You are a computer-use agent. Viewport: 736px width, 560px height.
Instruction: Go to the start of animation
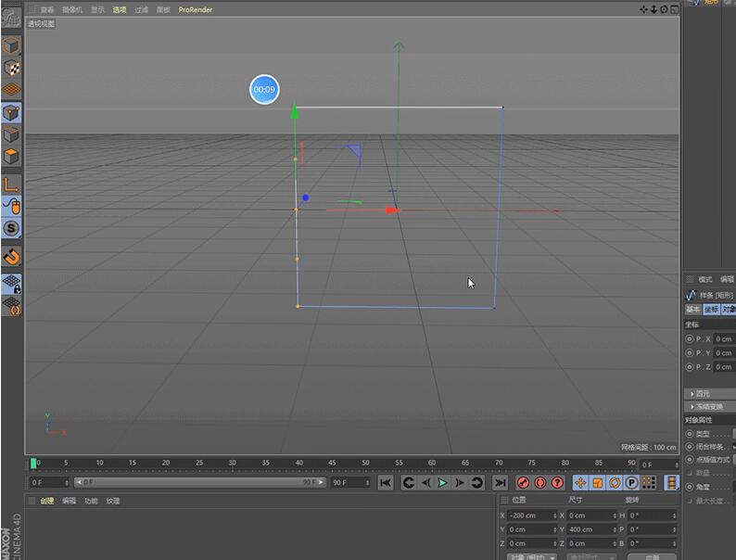tap(386, 482)
